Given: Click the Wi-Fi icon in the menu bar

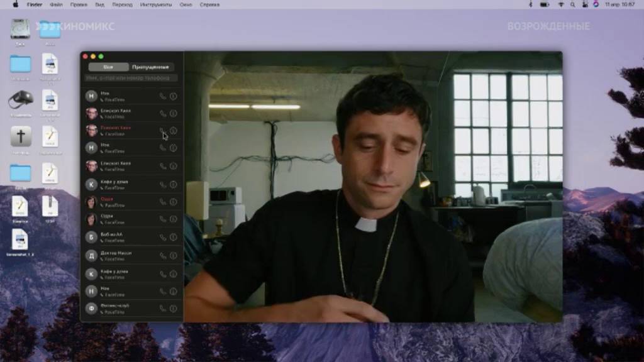Looking at the screenshot, I should pyautogui.click(x=561, y=4).
